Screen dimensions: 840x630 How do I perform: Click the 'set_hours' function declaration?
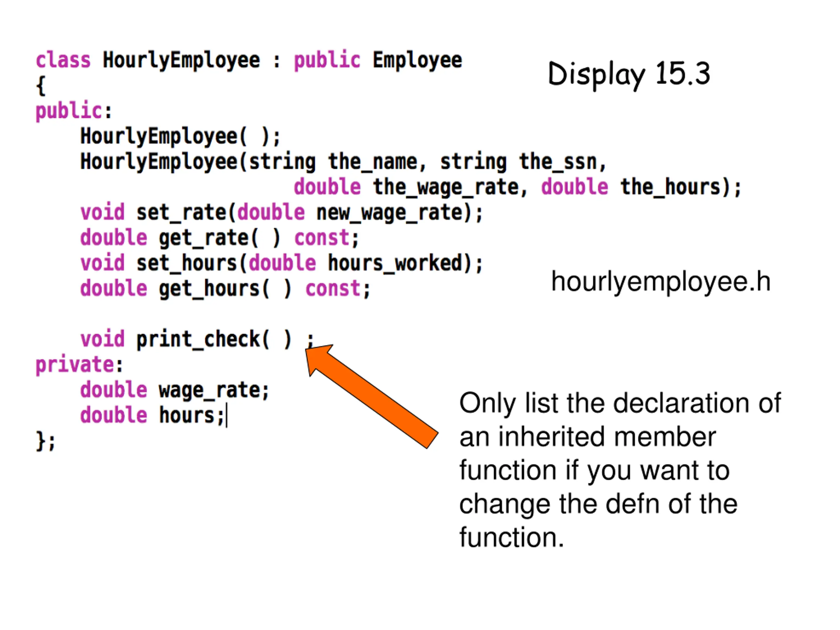pyautogui.click(x=282, y=263)
